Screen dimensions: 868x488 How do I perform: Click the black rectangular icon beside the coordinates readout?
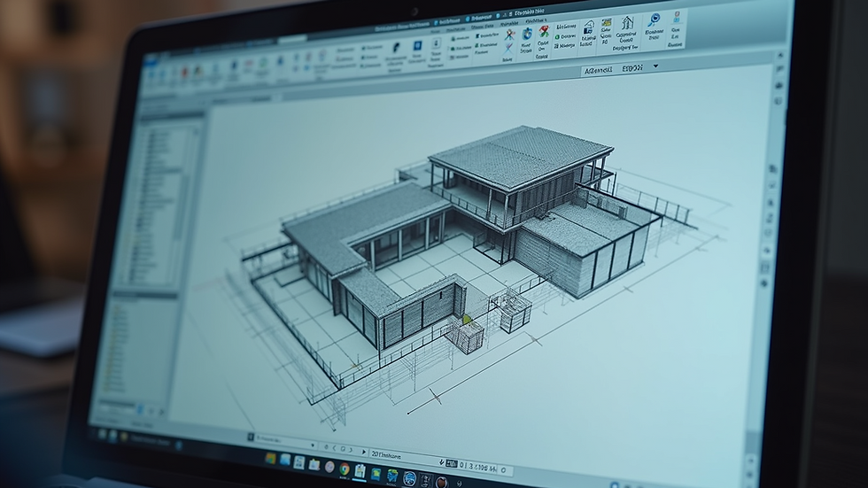point(451,464)
